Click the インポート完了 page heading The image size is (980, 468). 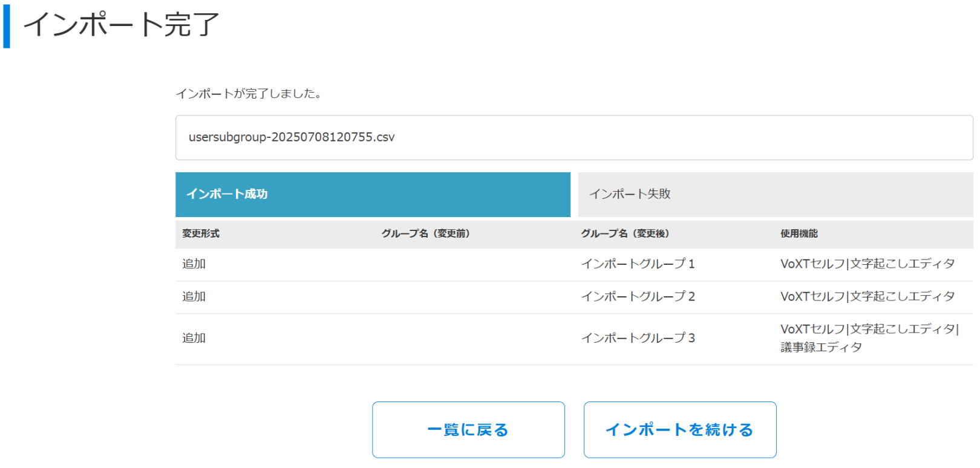coord(121,25)
